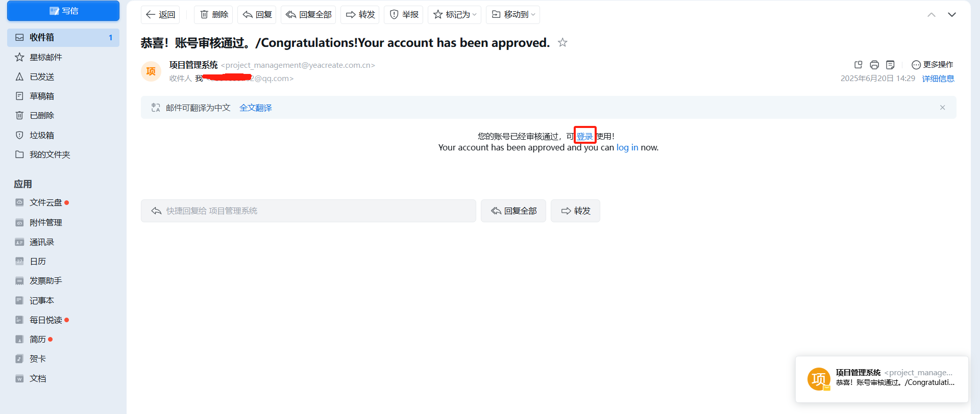Viewport: 980px width, 414px height.
Task: Expand the 标记为 dropdown
Action: tap(454, 15)
